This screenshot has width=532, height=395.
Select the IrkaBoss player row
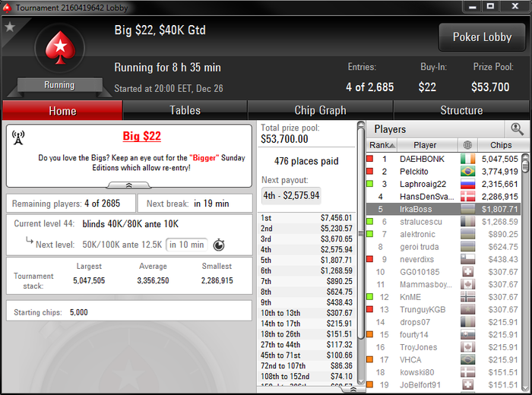(x=443, y=209)
